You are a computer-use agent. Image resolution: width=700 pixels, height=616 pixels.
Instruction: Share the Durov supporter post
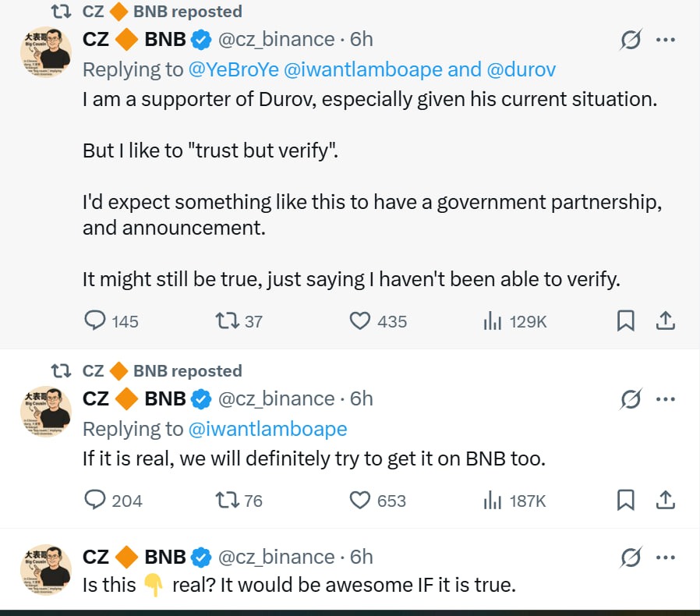pyautogui.click(x=665, y=320)
